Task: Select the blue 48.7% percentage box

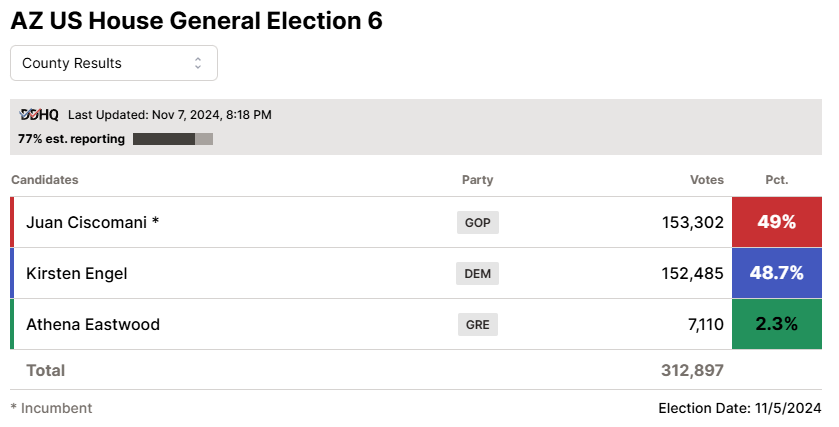Action: click(777, 273)
